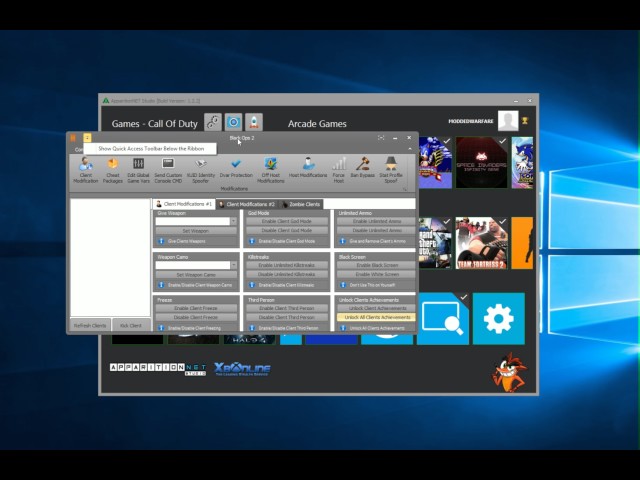Open the XUID Identity Spoofer
Viewport: 640px width, 480px height.
tap(200, 170)
